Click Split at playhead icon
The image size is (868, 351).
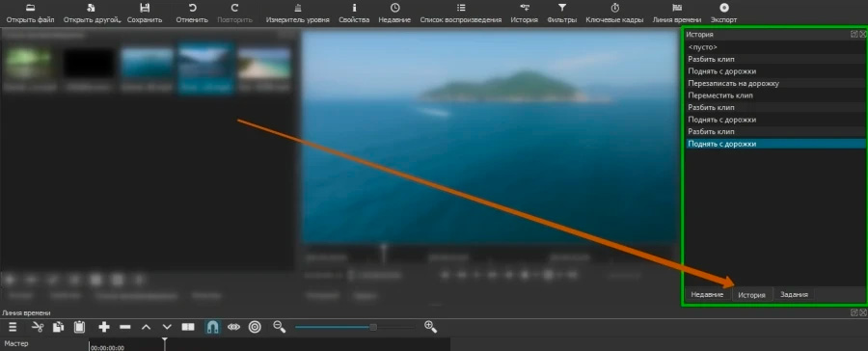[188, 327]
